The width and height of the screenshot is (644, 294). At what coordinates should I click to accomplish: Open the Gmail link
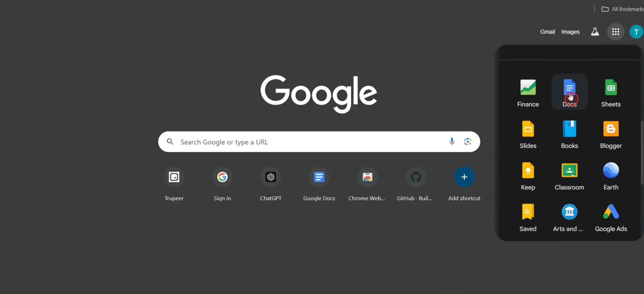pyautogui.click(x=547, y=32)
